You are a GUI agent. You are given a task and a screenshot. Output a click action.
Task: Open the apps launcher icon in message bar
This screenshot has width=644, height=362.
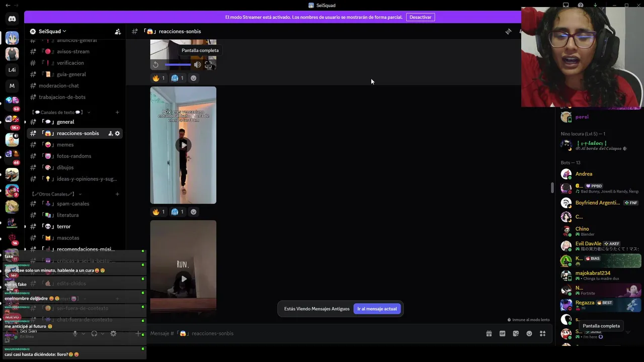(x=542, y=333)
